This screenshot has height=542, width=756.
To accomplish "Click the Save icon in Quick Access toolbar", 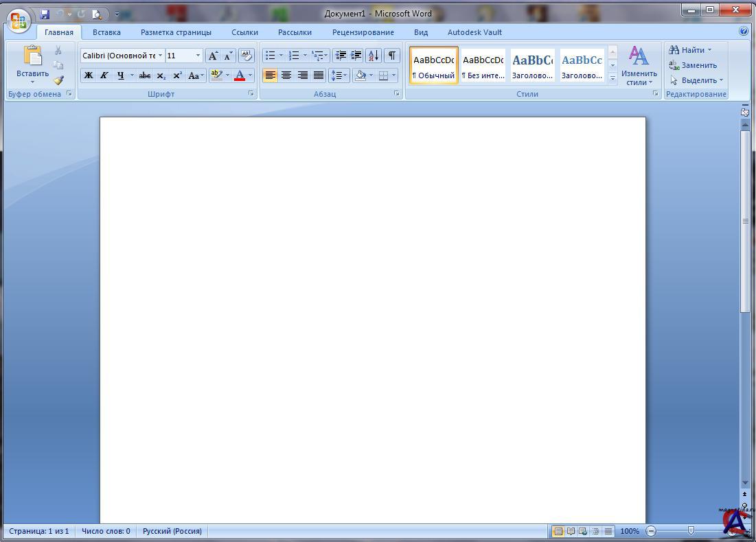I will pyautogui.click(x=45, y=14).
